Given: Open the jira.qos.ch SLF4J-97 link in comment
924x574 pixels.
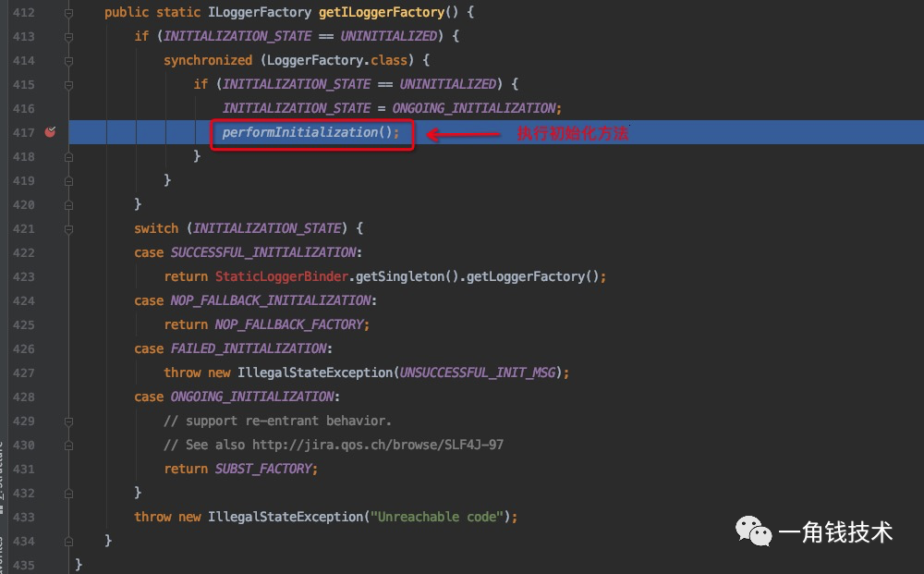Looking at the screenshot, I should 378,445.
